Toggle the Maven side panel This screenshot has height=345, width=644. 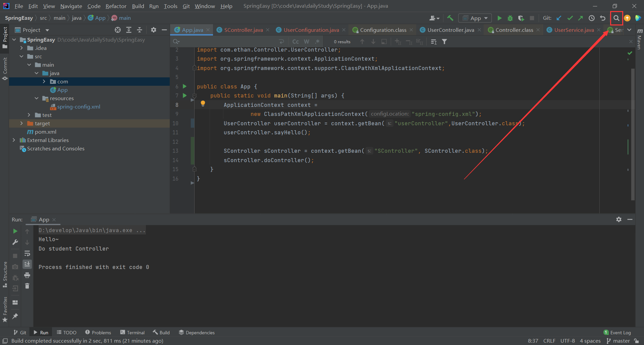click(x=640, y=39)
